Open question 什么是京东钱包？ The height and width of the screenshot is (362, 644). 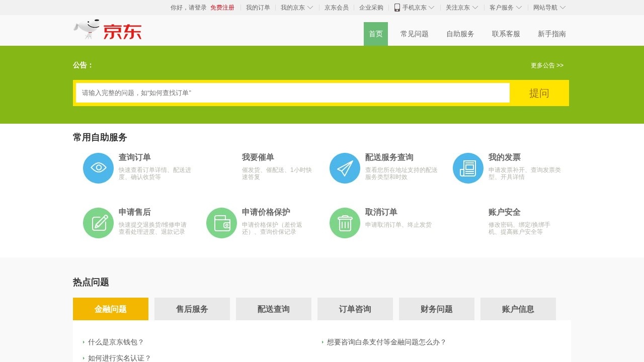click(x=116, y=342)
